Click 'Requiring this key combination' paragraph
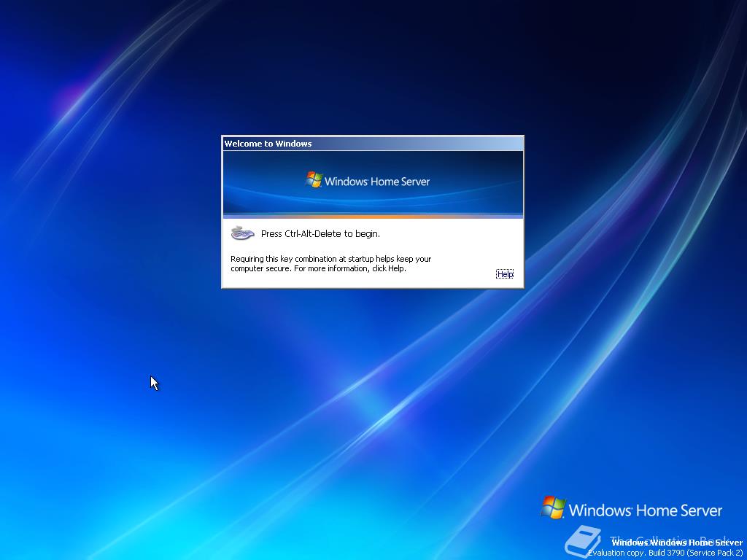This screenshot has height=560, width=747. (x=331, y=264)
